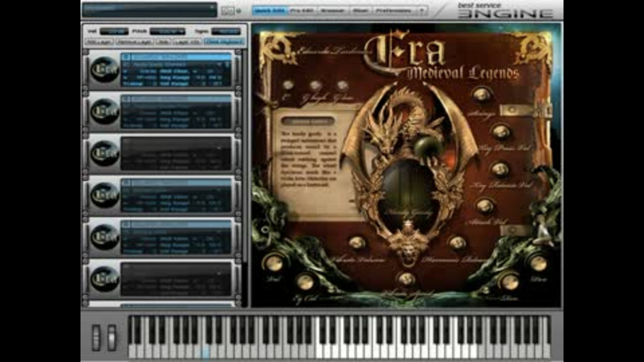Click the Harmonic Balance knob right of the lion head
Viewport: 644px width, 362px height.
[x=457, y=243]
